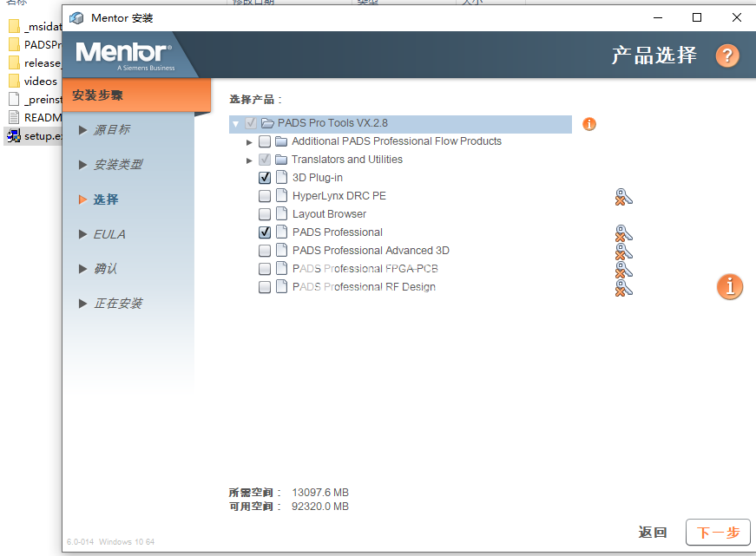Click the PADS Professional Advanced 3D document icon
Screen dimensions: 756x556
(281, 251)
